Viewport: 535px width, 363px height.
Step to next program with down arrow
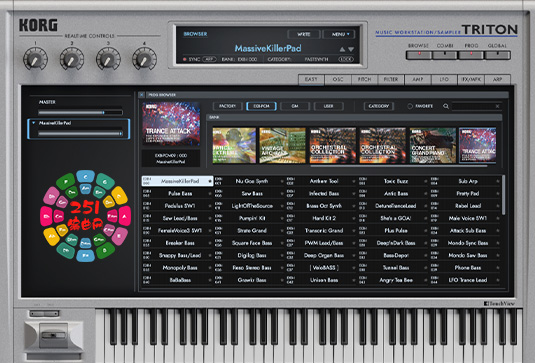tap(351, 49)
